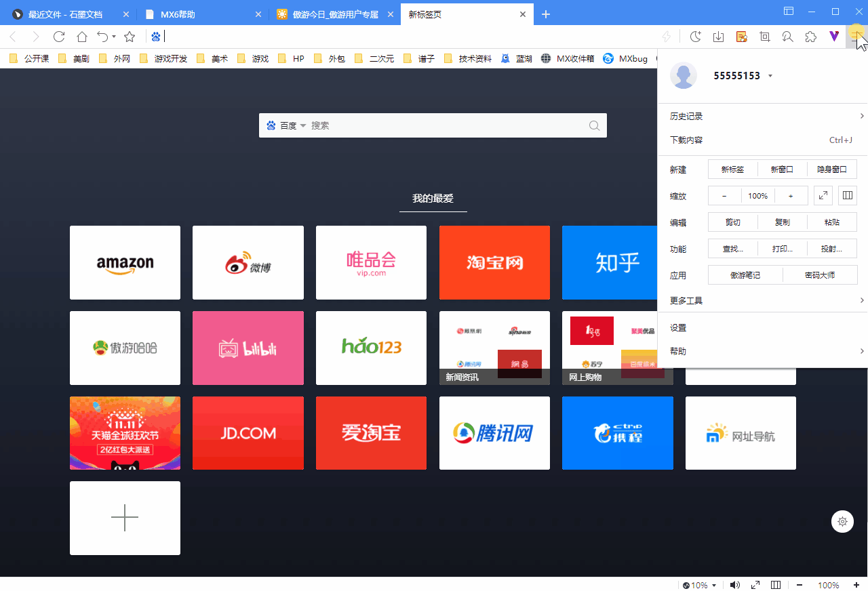Click the purple Maxthon V icon

tap(832, 37)
